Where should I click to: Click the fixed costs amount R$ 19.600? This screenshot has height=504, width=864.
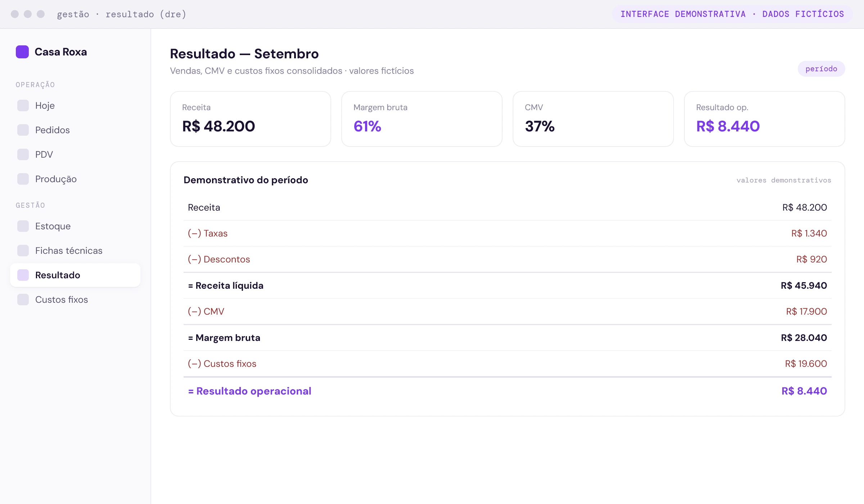806,364
